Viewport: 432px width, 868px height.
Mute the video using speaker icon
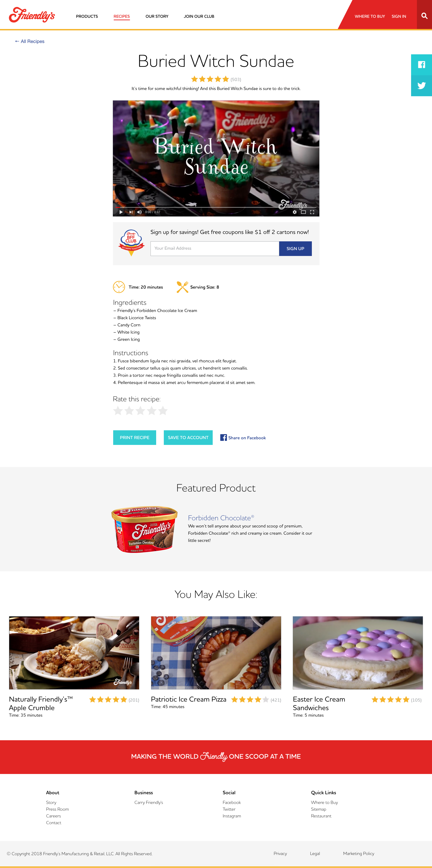point(139,212)
